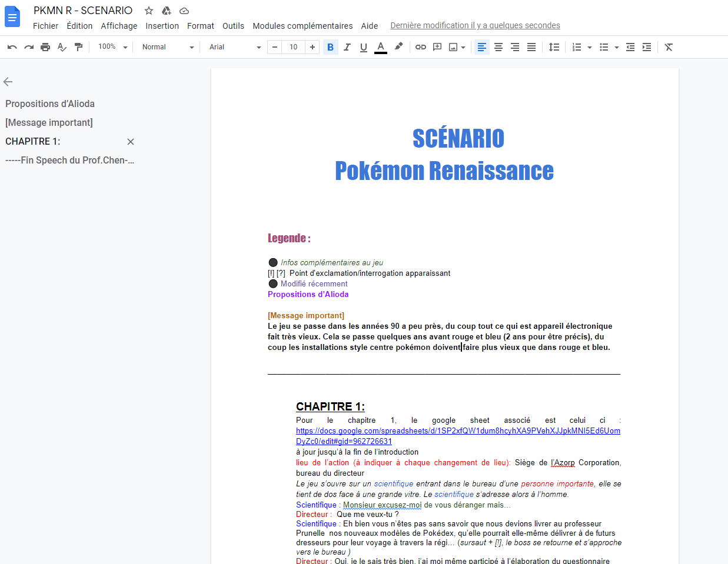This screenshot has width=728, height=564.
Task: Click the purple Propositions d'Alioda document text
Action: (x=308, y=294)
